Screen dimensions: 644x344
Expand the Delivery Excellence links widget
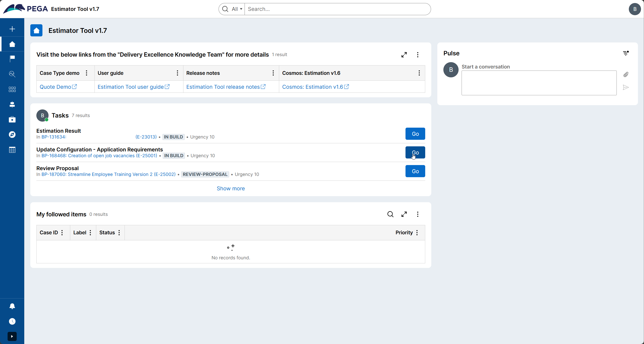click(x=404, y=55)
